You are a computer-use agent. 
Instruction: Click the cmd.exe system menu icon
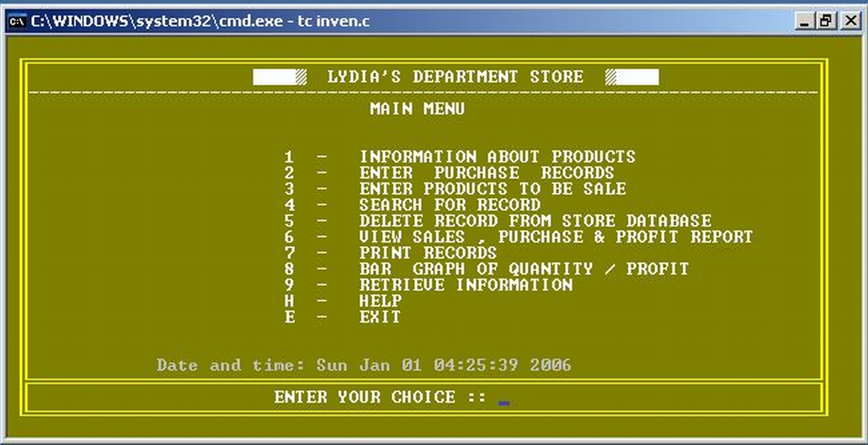click(17, 21)
